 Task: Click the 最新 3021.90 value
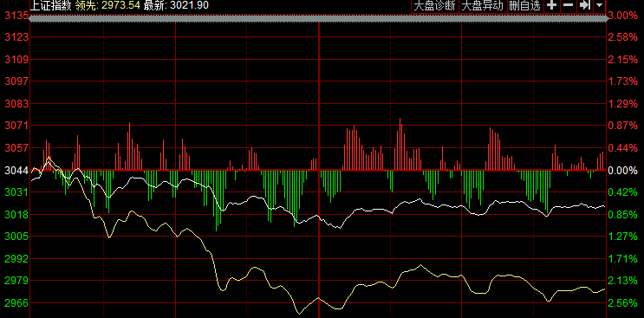(176, 5)
